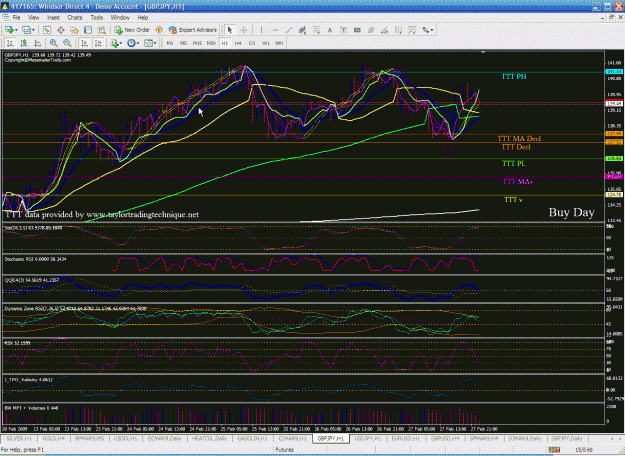This screenshot has height=456, width=625.
Task: Open the Terminal panel
Action: [x=88, y=30]
